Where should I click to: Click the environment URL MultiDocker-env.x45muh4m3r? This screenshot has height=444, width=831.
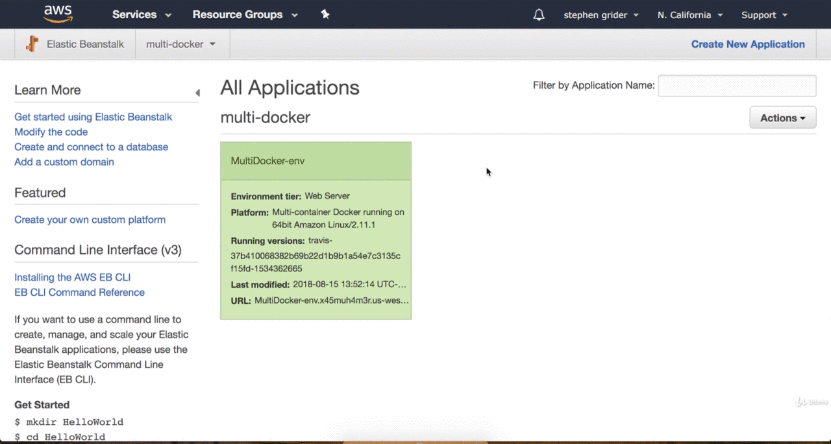332,301
